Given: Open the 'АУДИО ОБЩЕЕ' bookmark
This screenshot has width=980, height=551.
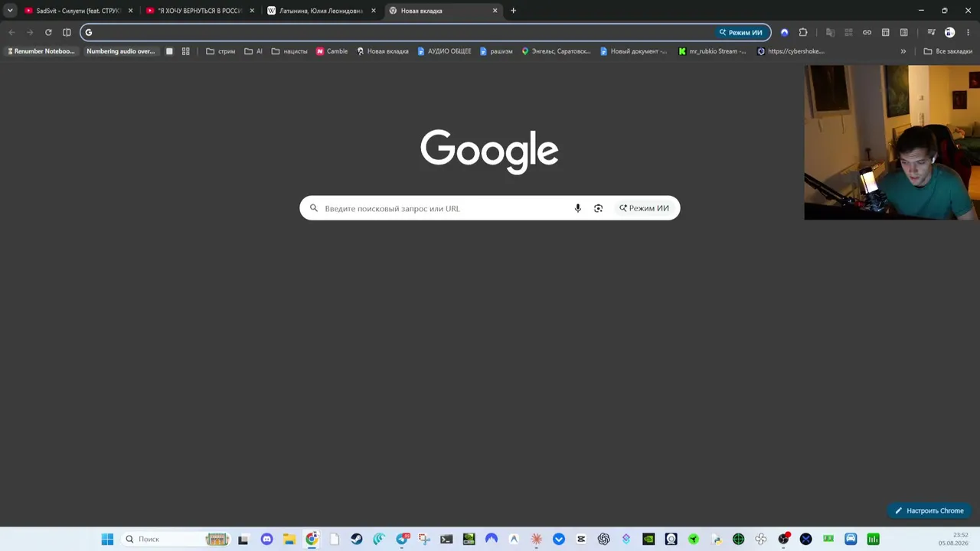Looking at the screenshot, I should click(x=444, y=51).
